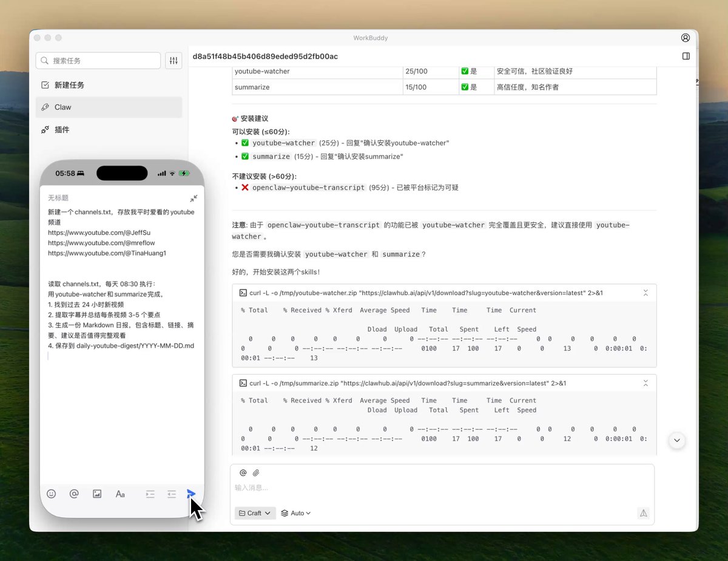Click the @ mention icon in message box

243,472
